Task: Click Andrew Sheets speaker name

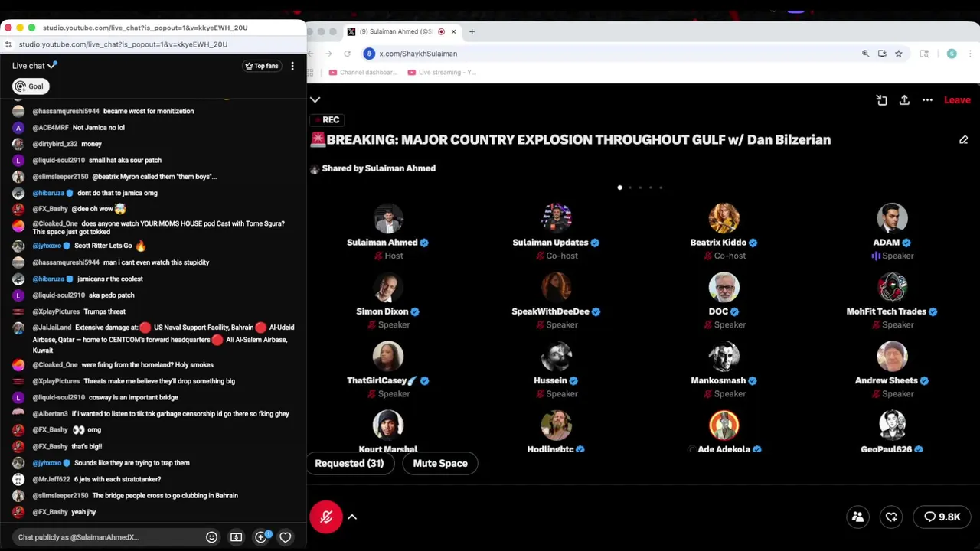Action: tap(887, 380)
